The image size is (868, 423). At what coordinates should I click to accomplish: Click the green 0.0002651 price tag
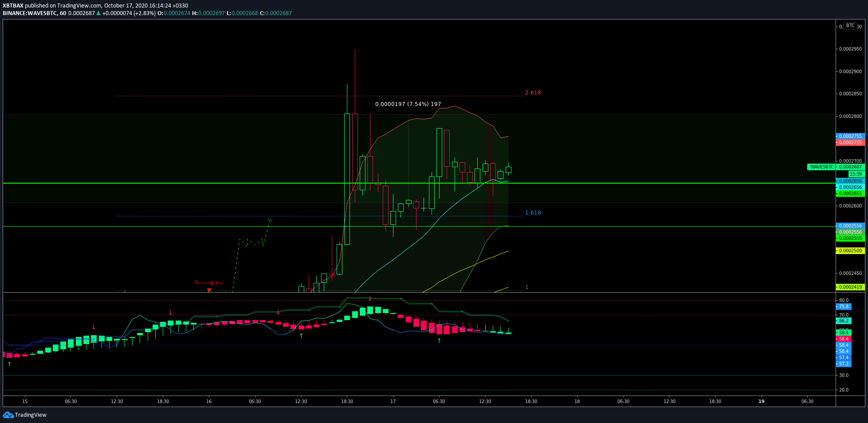tap(850, 193)
